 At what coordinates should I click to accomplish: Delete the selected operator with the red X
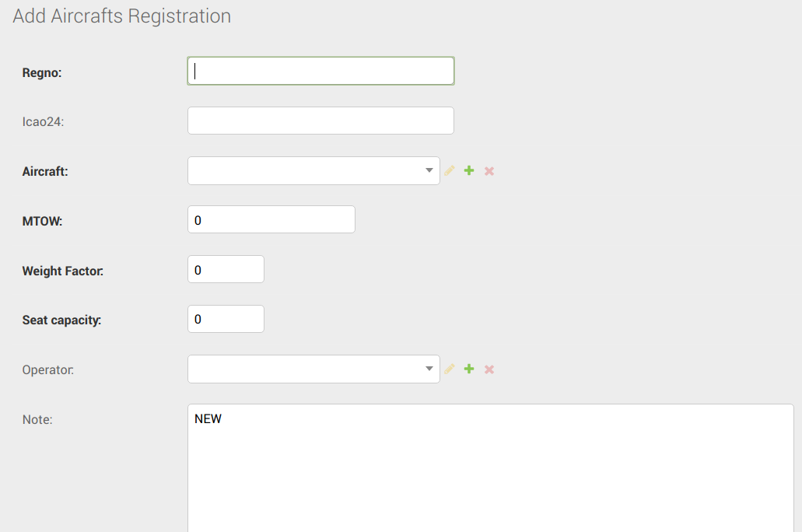489,369
